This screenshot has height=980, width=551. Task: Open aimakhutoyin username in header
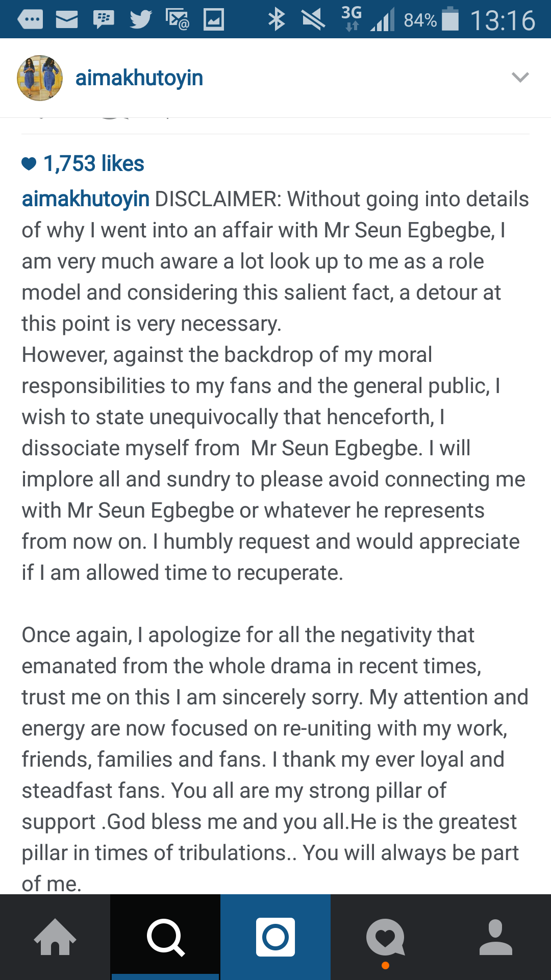point(139,78)
